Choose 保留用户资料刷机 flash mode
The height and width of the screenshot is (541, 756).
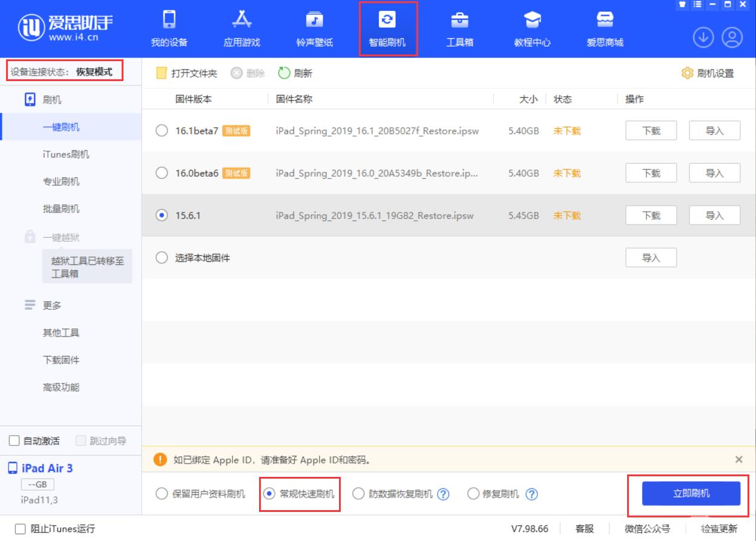tap(162, 494)
